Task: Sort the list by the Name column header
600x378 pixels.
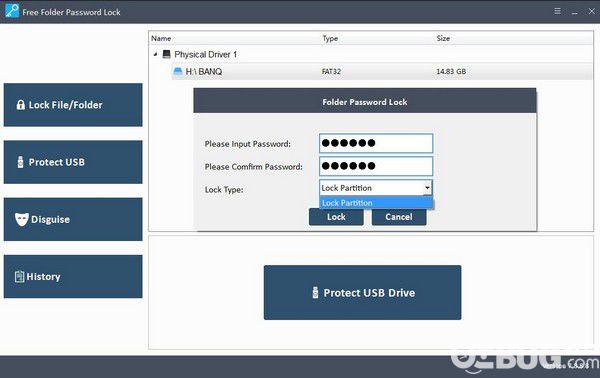Action: coord(161,38)
